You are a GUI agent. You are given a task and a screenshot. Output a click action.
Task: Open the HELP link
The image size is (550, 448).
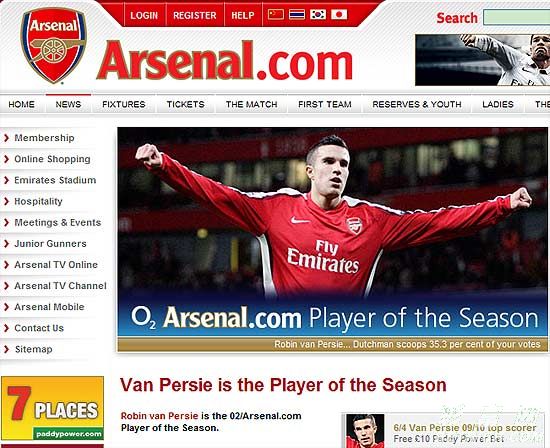[x=243, y=15]
